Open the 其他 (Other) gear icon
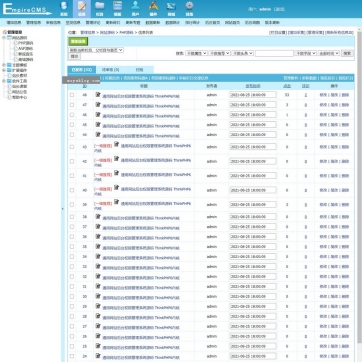This screenshot has width=362, height=362. tap(189, 9)
